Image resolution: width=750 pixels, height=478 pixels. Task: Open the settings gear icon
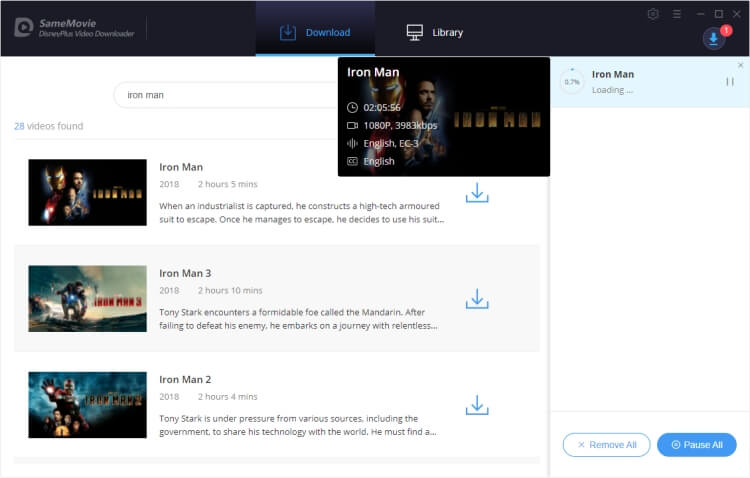pyautogui.click(x=653, y=14)
